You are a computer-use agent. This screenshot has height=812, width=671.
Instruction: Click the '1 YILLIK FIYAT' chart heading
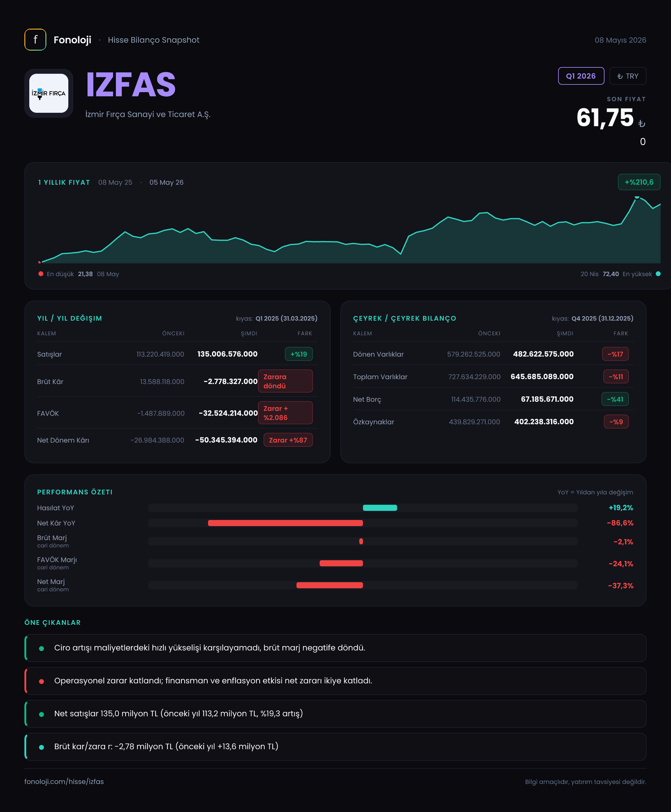click(64, 182)
